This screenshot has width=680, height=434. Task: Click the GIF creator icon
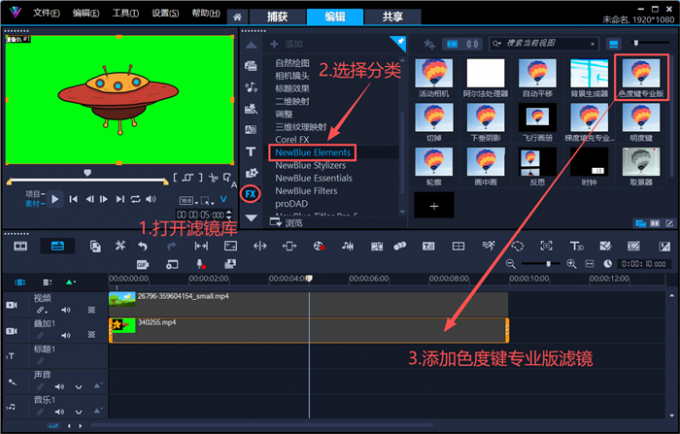(x=142, y=264)
